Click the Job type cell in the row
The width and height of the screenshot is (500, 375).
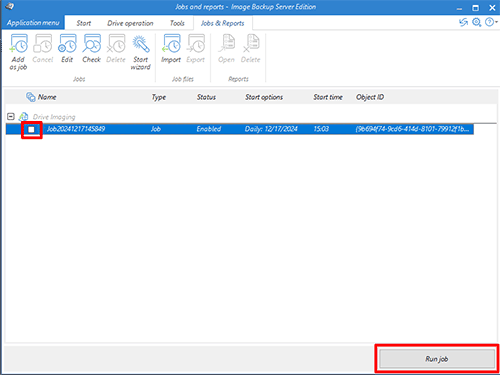[156, 129]
